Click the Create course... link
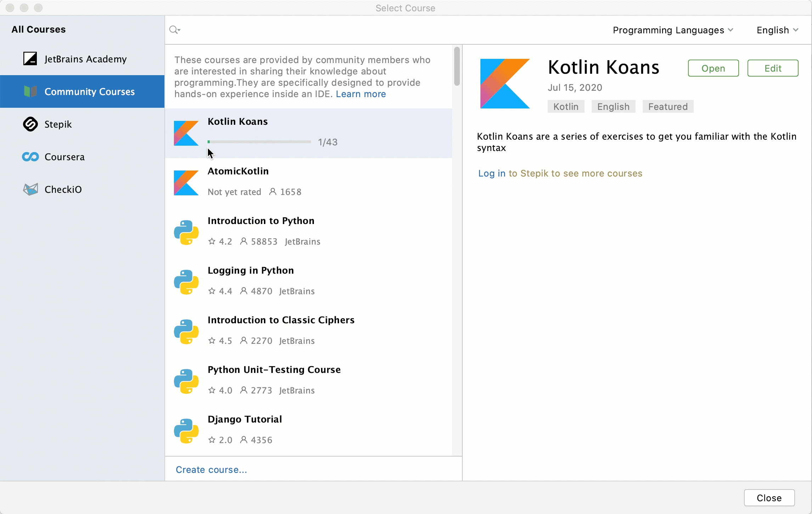This screenshot has width=812, height=514. click(211, 470)
